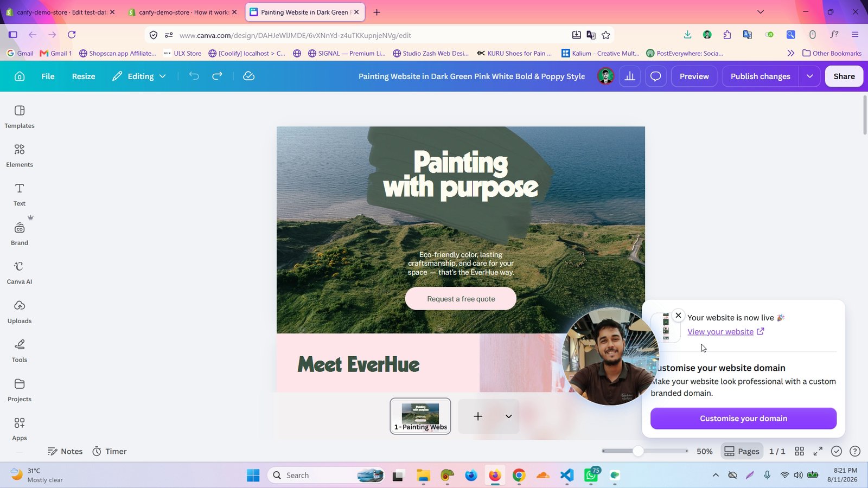868x488 pixels.
Task: Redo the last action
Action: [217, 76]
